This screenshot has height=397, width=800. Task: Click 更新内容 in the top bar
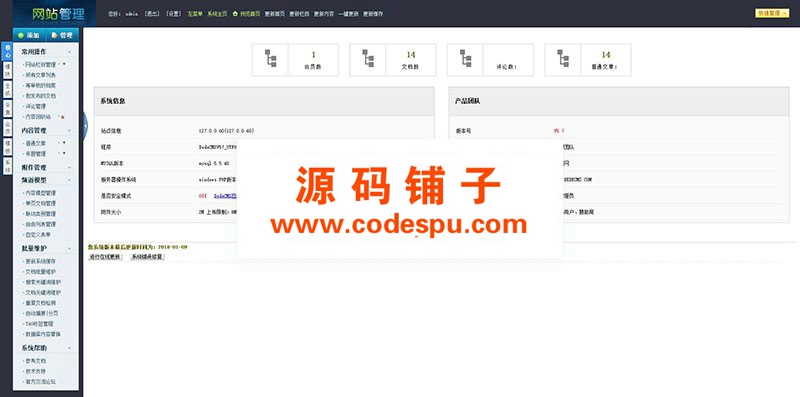[x=324, y=14]
